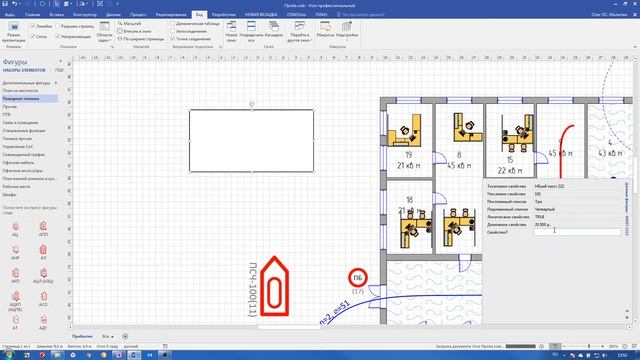This screenshot has width=640, height=360.
Task: Toggle the Guides (Направляющие) checkbox
Action: click(x=58, y=36)
